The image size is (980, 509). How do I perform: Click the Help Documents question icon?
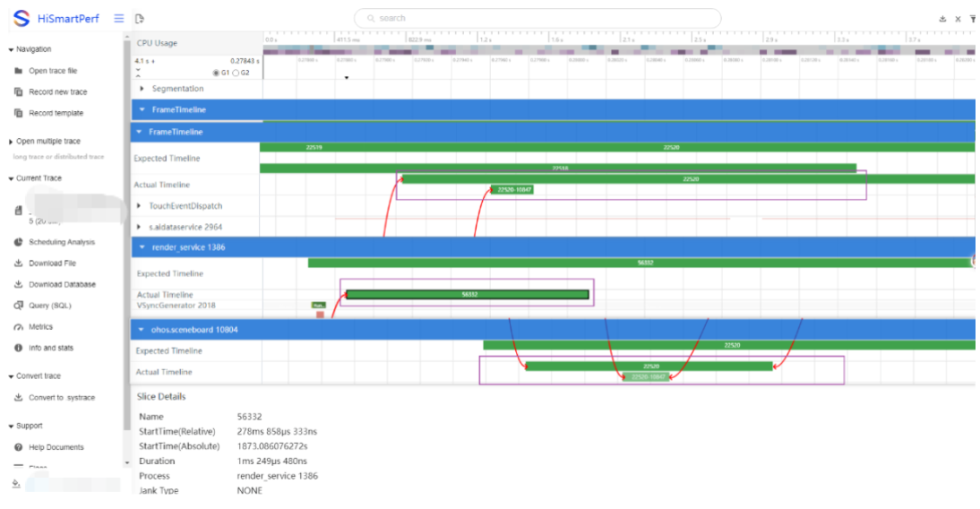18,447
